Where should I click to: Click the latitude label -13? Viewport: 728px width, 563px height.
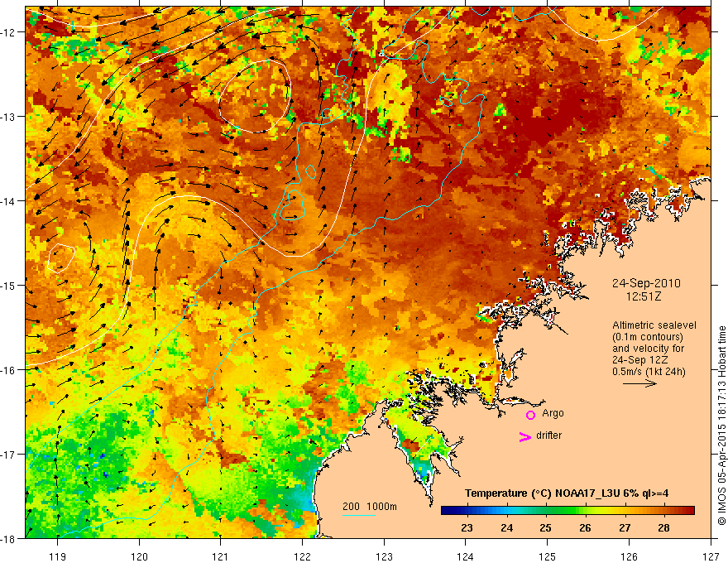(x=8, y=117)
